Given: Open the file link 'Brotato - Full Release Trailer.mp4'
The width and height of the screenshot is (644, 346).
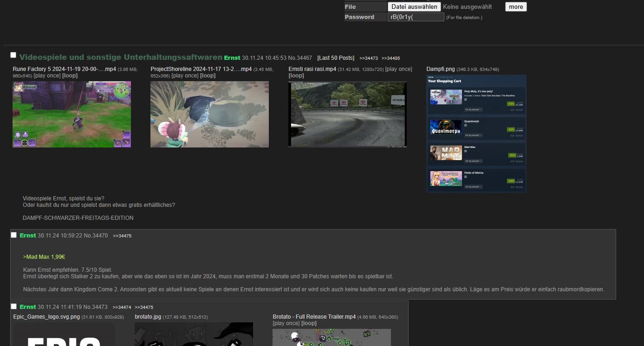Looking at the screenshot, I should (x=314, y=317).
